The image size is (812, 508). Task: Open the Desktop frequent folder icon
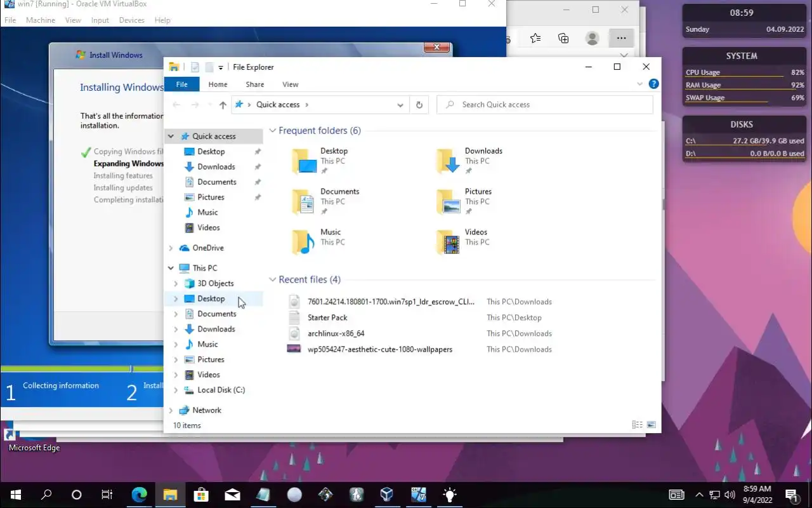coord(304,161)
